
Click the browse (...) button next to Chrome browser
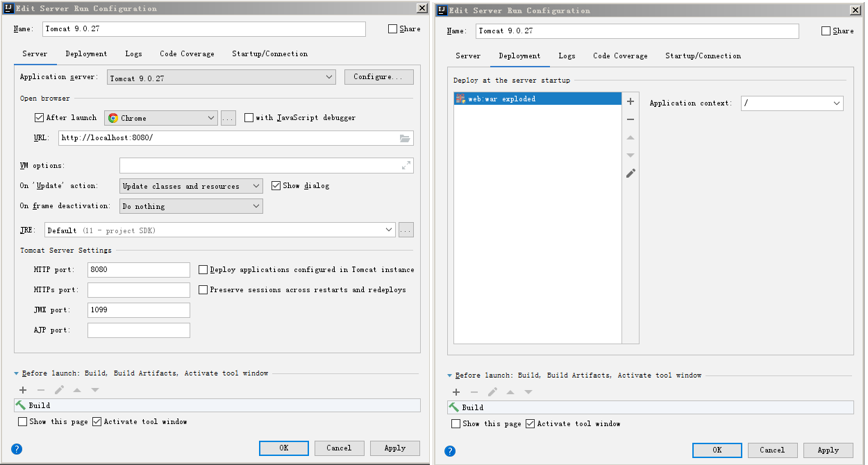(x=228, y=118)
